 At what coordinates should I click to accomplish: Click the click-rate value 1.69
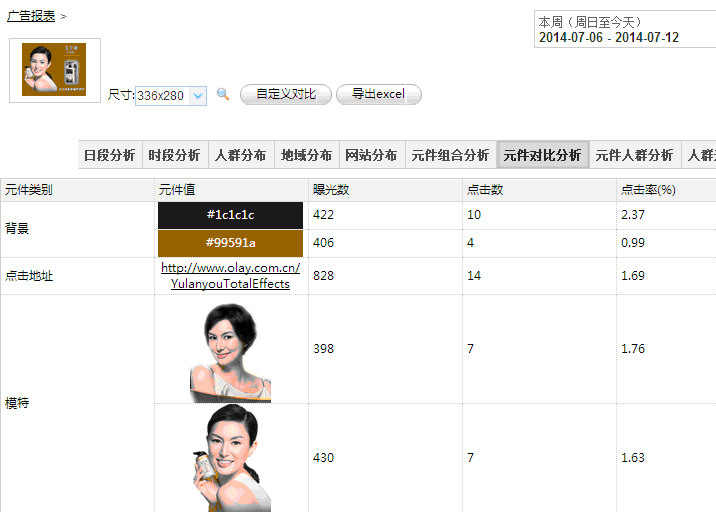pos(633,276)
